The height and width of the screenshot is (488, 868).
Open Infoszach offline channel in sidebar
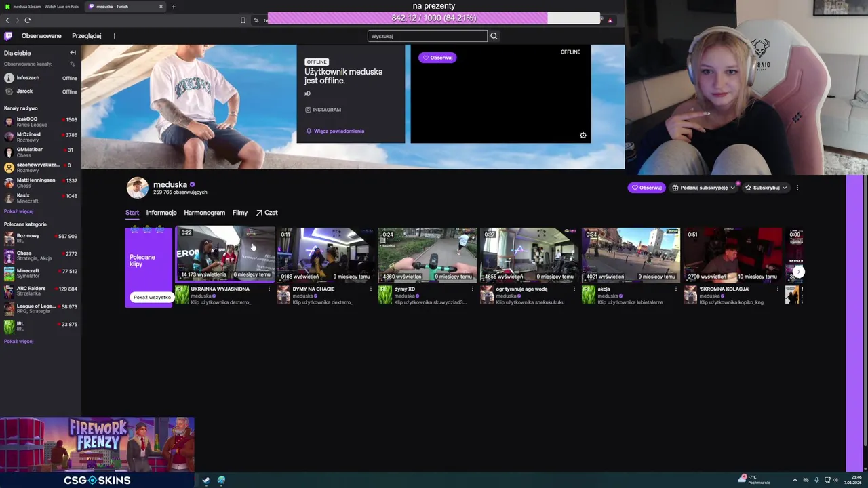point(41,78)
